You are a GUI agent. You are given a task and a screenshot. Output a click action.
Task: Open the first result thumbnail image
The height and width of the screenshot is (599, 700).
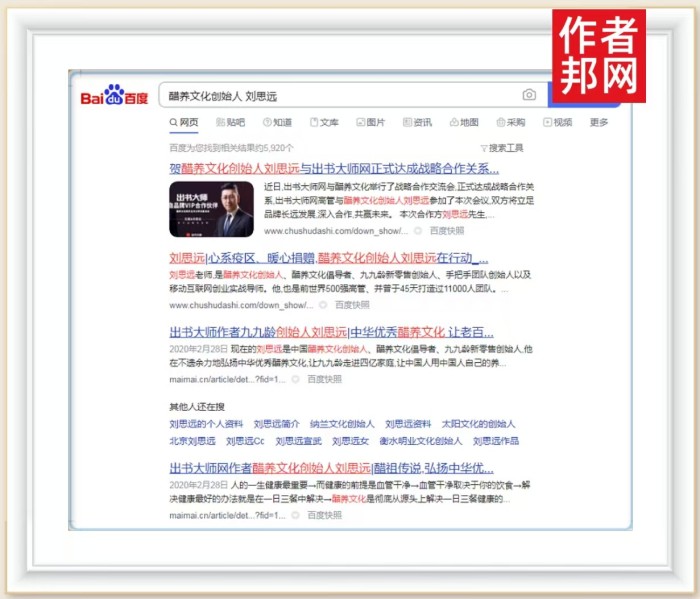(210, 208)
